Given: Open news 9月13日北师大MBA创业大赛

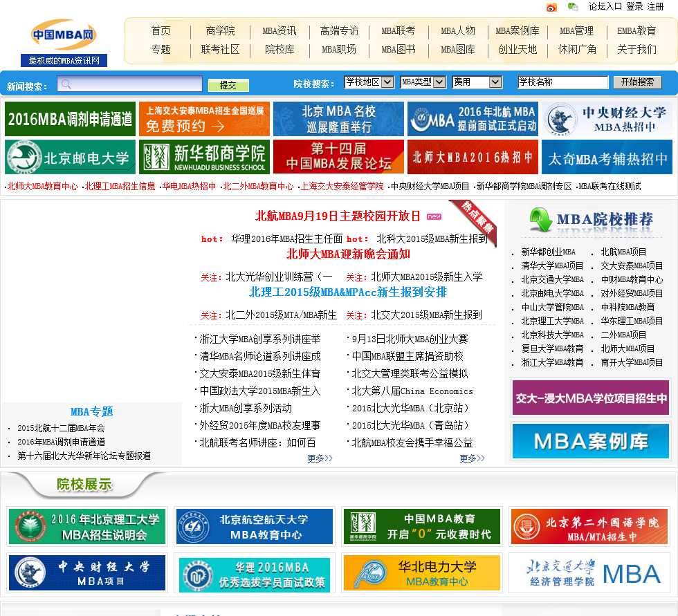Looking at the screenshot, I should click(x=410, y=339).
